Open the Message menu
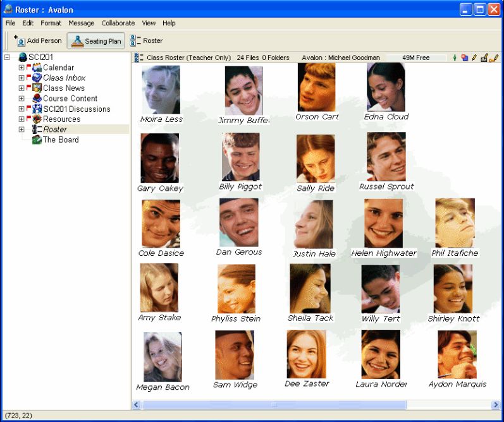 pyautogui.click(x=81, y=23)
